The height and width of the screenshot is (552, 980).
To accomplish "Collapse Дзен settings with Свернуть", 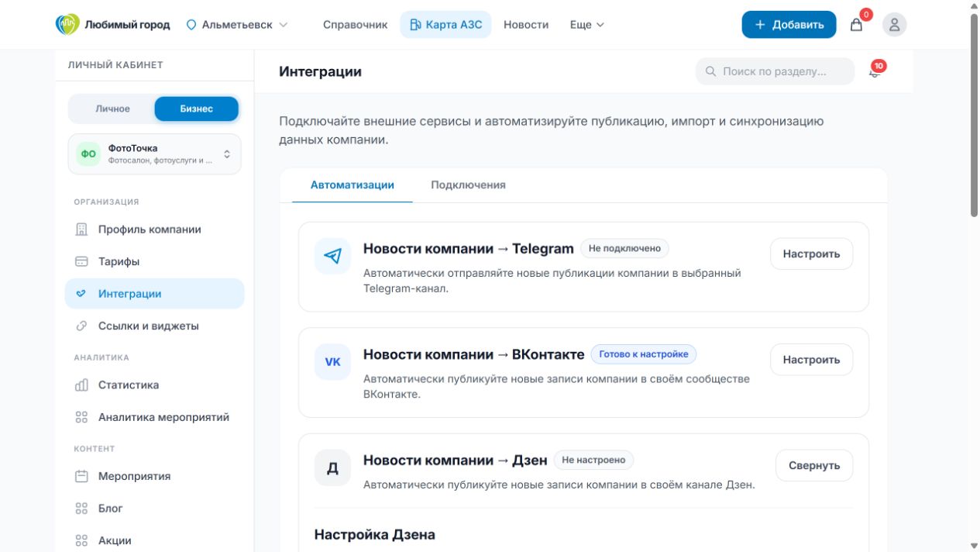I will 814,466.
